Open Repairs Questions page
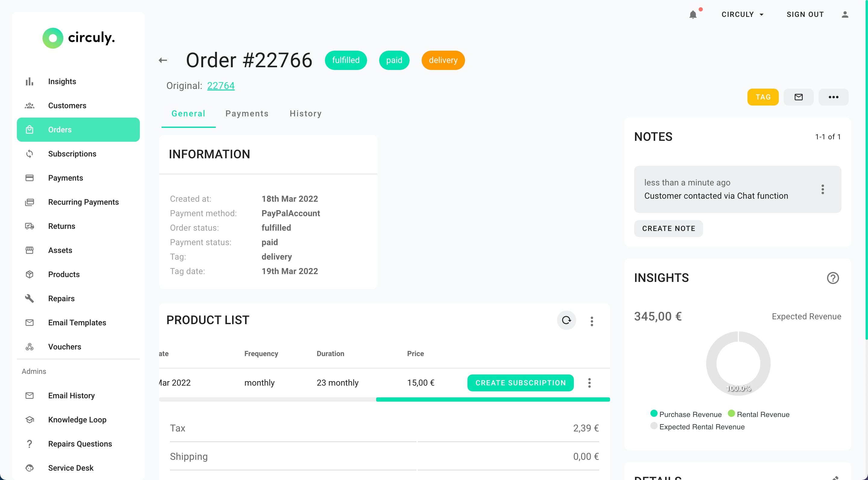The image size is (868, 480). pos(78,444)
